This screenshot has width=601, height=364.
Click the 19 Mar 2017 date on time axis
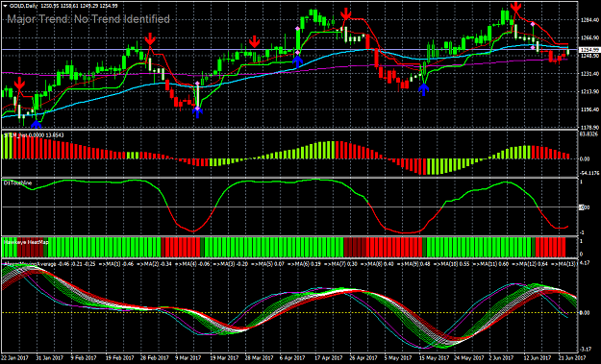tap(225, 358)
